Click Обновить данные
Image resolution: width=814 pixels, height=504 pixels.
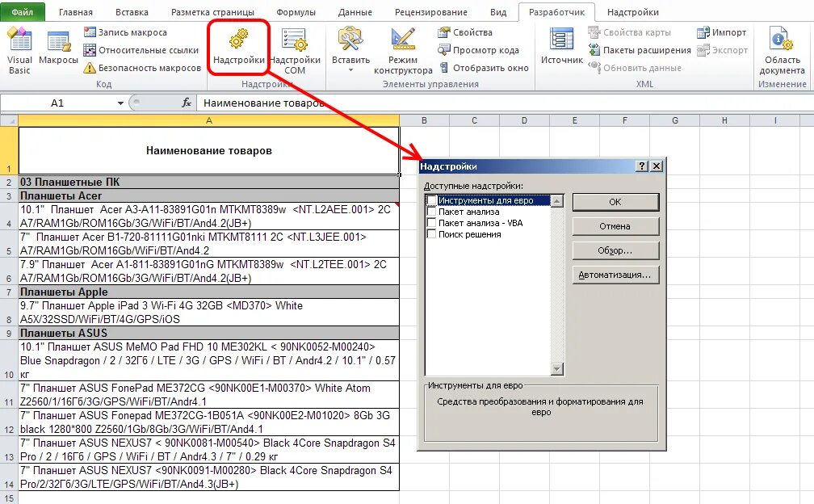tap(635, 68)
